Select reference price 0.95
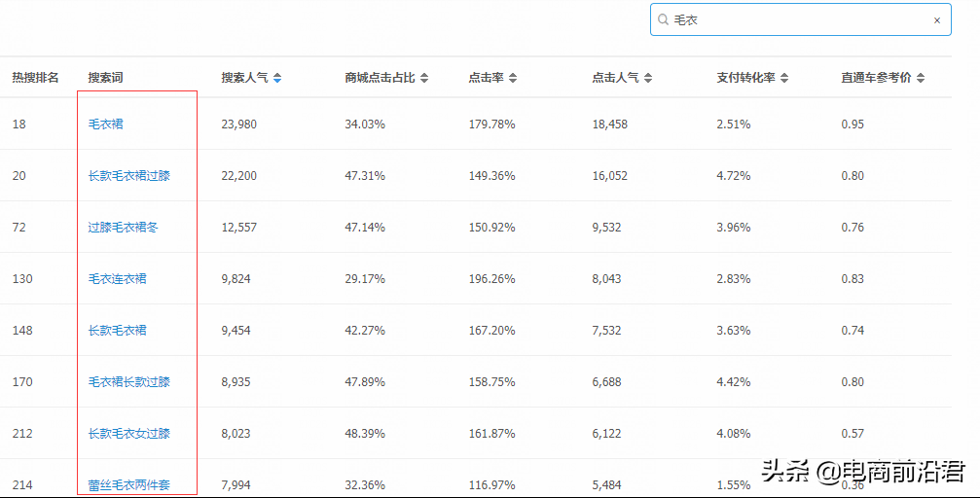This screenshot has height=498, width=980. (853, 124)
